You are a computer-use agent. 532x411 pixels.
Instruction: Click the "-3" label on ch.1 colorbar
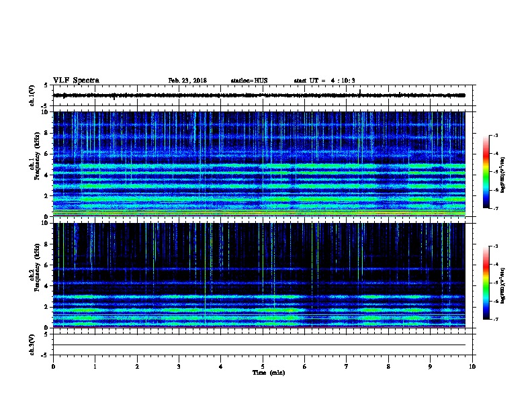[495, 135]
